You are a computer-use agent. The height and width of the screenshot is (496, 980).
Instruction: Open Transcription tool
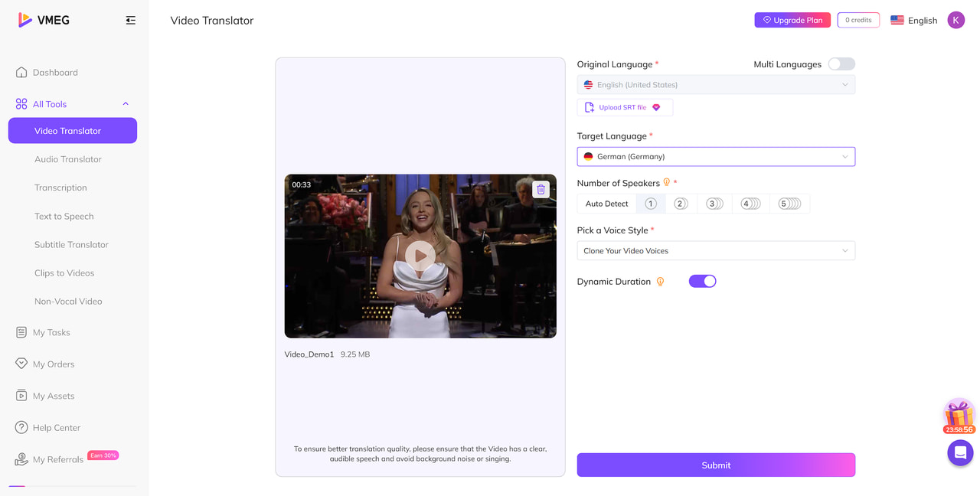point(60,188)
